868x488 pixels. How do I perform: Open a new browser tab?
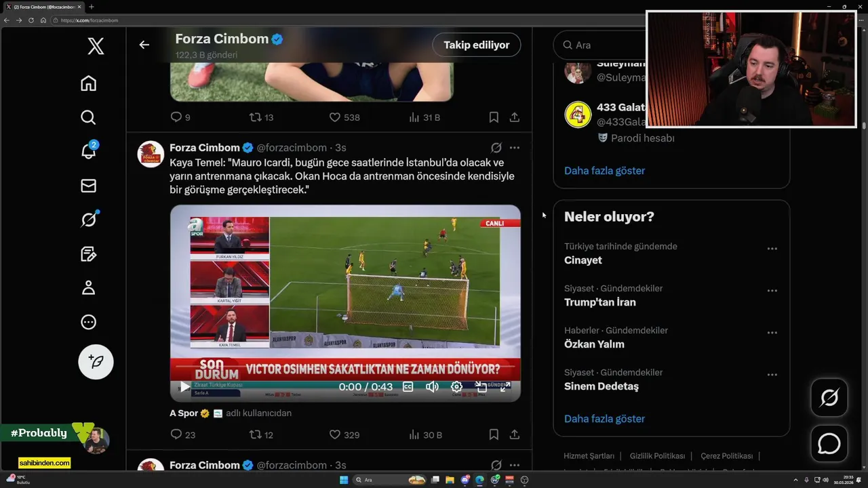pyautogui.click(x=92, y=7)
